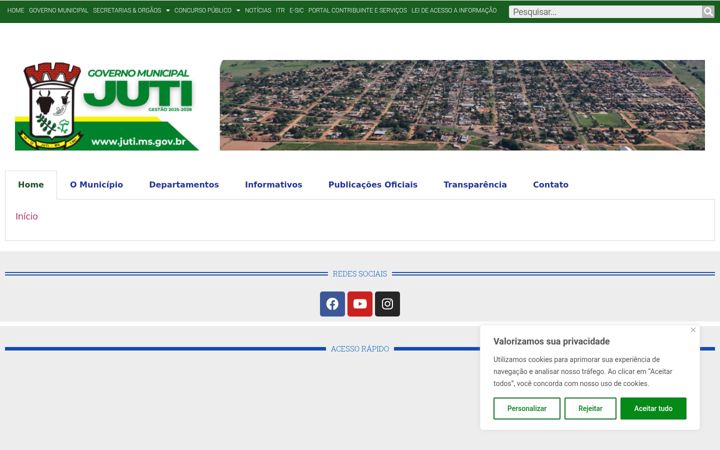Open Portal Contribuinte e Serviços
The image size is (720, 450).
click(357, 10)
